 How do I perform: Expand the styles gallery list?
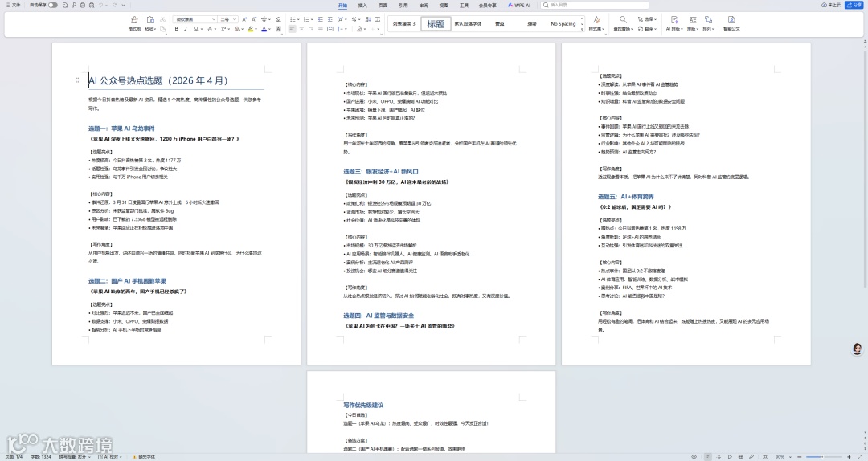pos(583,29)
